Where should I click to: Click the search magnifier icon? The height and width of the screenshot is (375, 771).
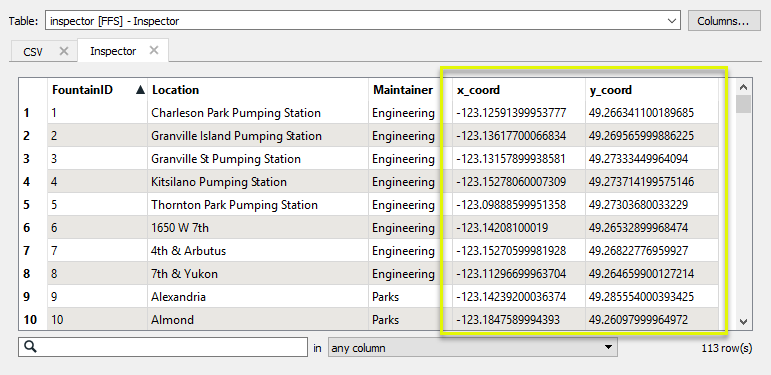tap(30, 347)
